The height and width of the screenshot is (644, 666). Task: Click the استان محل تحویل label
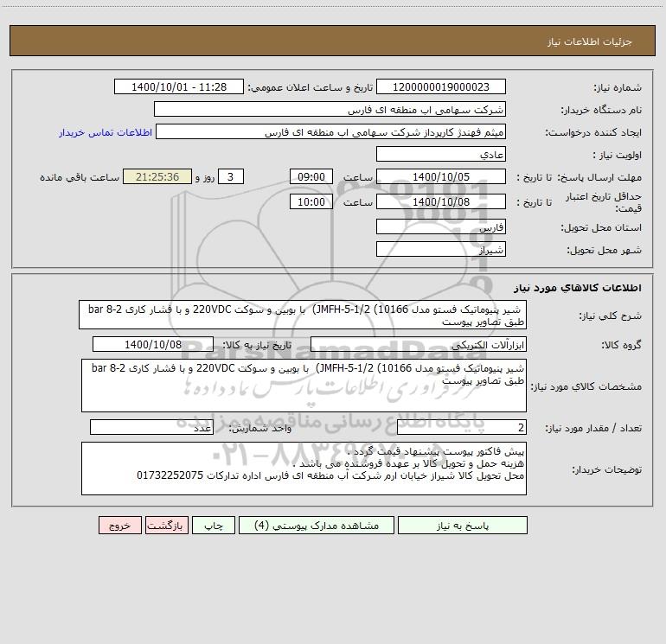(x=601, y=228)
